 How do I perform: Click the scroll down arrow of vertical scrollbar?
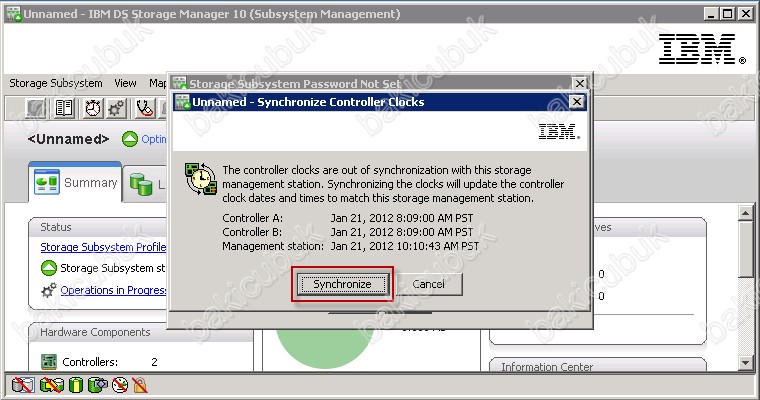(745, 362)
